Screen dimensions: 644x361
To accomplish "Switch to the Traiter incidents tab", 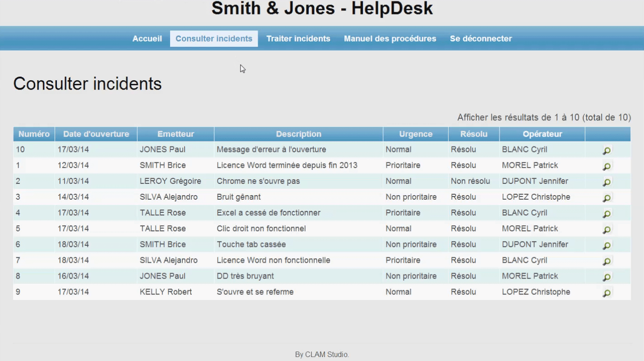I will 298,38.
